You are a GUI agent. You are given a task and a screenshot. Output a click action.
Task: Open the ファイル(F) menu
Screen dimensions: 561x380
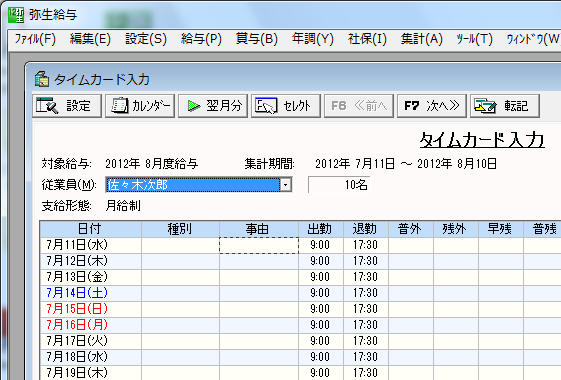pos(35,39)
